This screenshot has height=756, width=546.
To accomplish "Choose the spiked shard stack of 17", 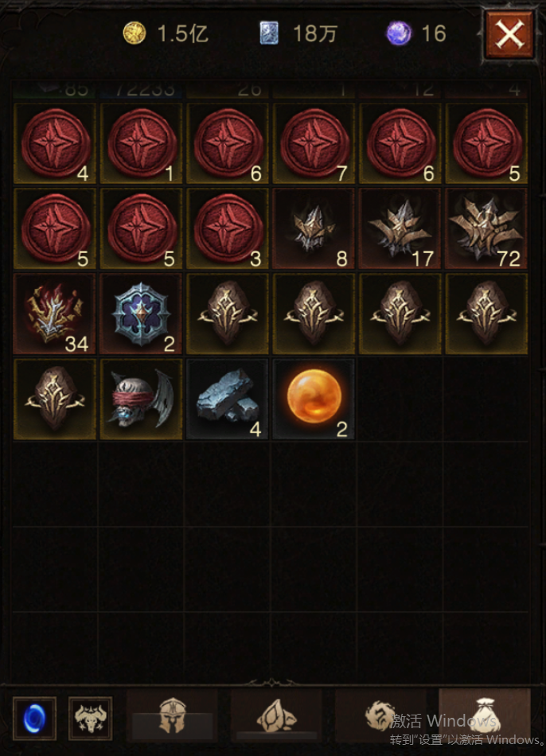I will coord(400,228).
